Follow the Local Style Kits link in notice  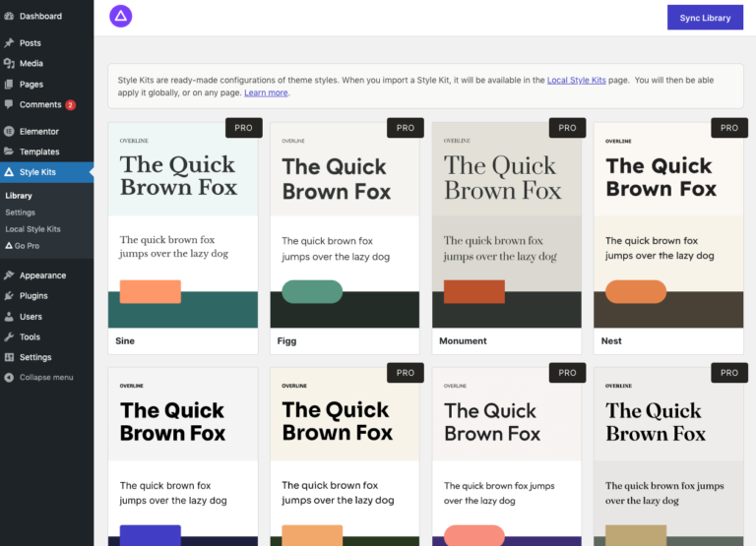(x=576, y=80)
